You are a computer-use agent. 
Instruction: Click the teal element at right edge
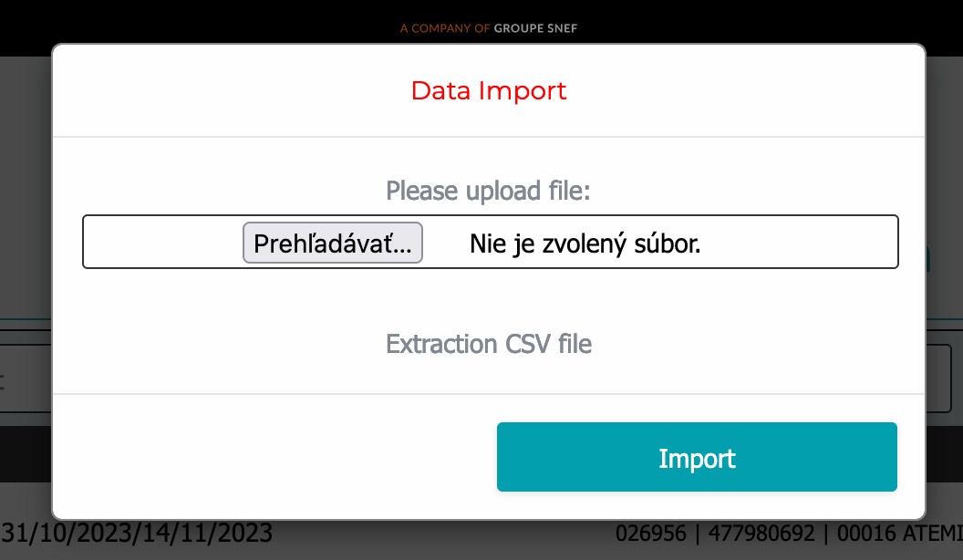point(928,260)
